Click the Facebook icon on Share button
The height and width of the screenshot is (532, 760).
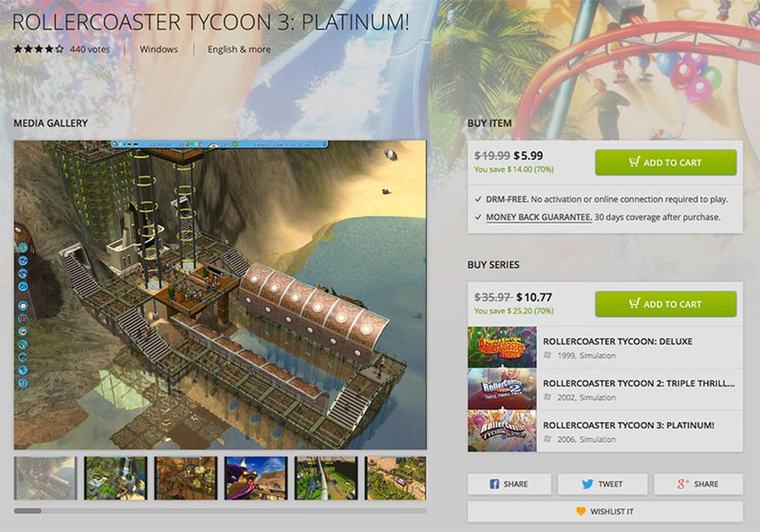(494, 484)
